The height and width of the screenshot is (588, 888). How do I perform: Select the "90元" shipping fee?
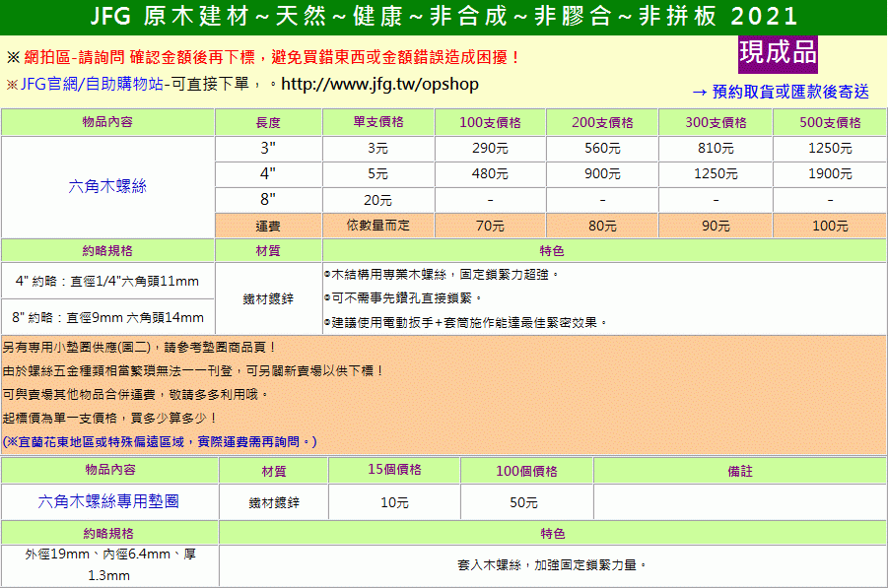coord(716,227)
